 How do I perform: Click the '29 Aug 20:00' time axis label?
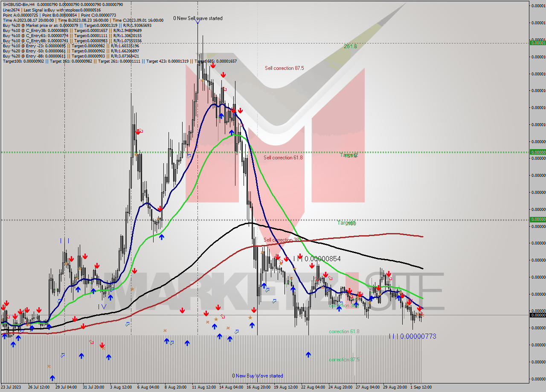coord(395,387)
